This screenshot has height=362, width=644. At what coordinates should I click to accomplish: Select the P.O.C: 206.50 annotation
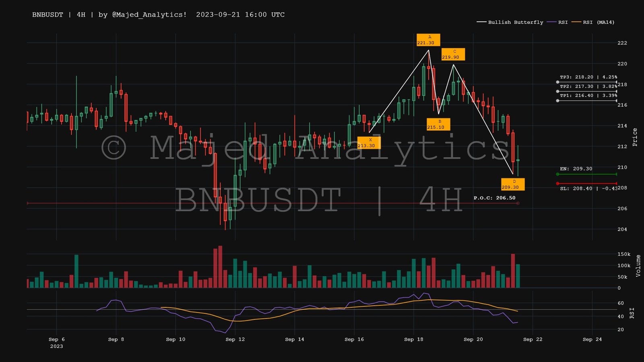pyautogui.click(x=494, y=197)
